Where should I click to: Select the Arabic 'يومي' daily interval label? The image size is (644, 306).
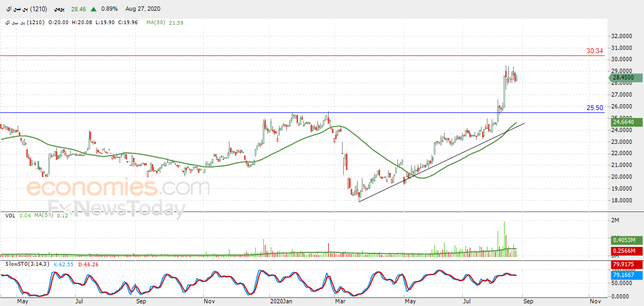[x=60, y=9]
